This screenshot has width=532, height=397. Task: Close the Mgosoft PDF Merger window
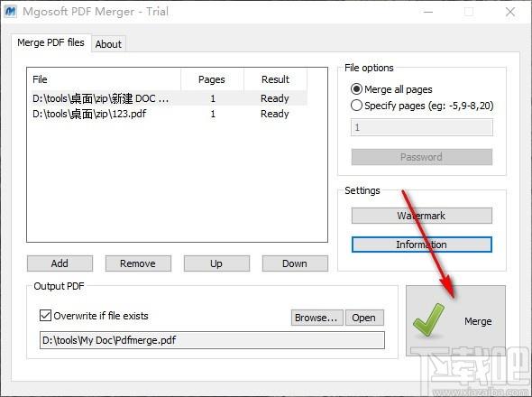[x=510, y=12]
